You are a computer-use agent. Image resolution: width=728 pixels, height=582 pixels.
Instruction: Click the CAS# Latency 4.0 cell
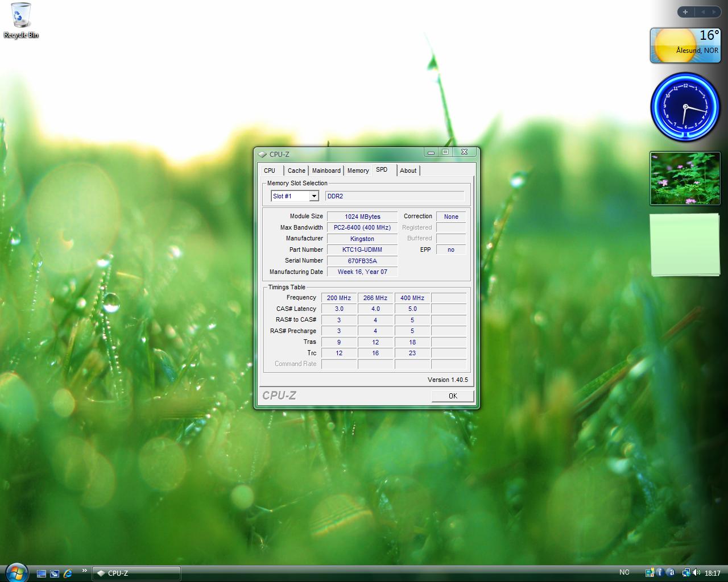(x=375, y=309)
